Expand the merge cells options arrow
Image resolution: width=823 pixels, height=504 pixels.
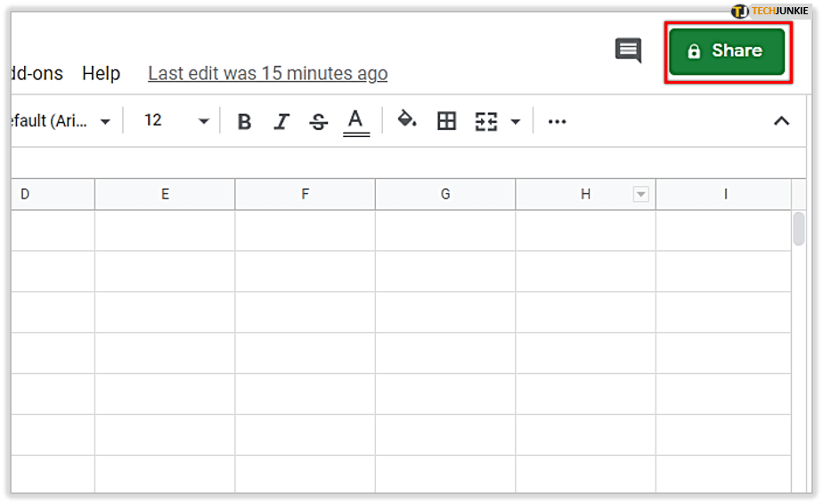point(515,122)
